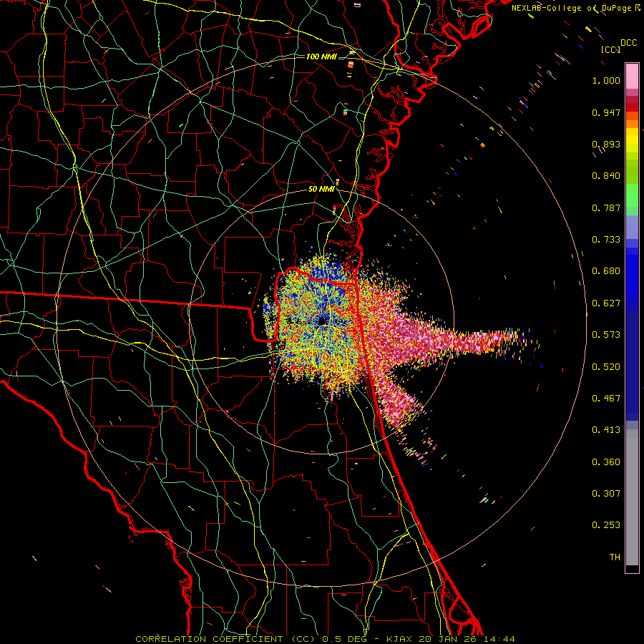This screenshot has height=644, width=644.
Task: Click the DCC label above the color scale
Action: (629, 43)
